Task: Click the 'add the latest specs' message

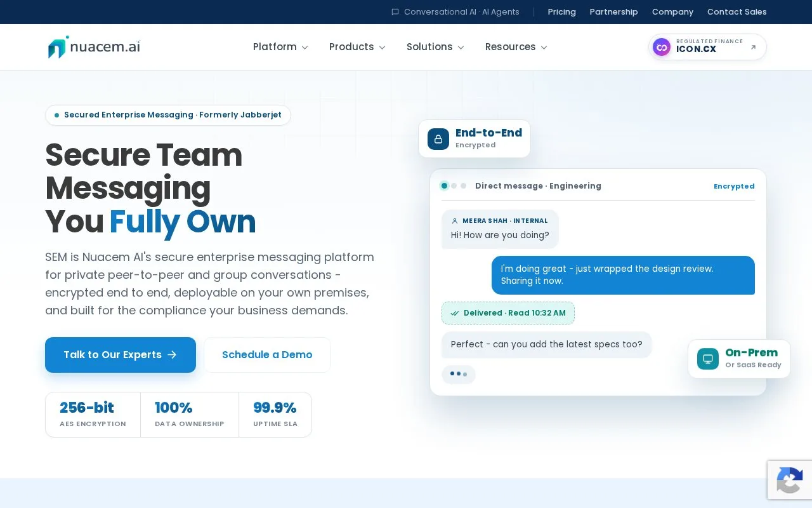Action: [x=547, y=345]
